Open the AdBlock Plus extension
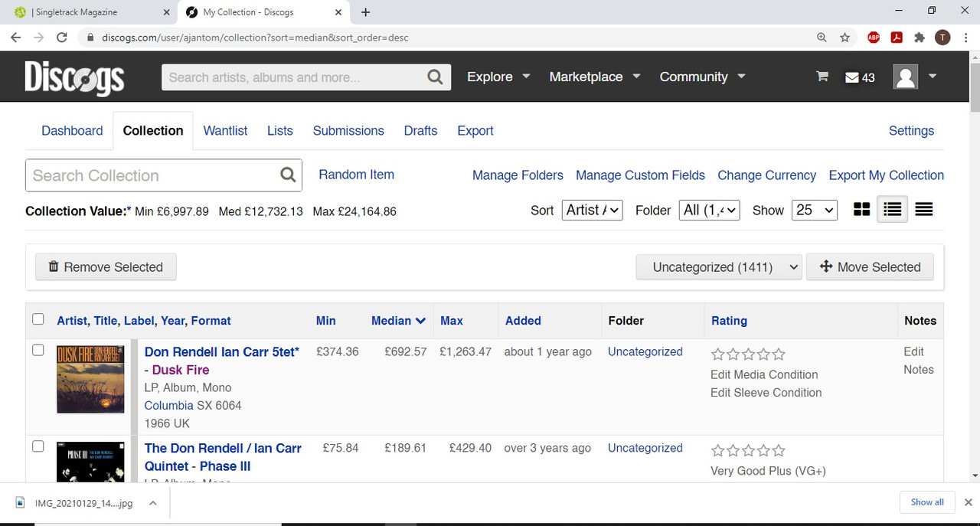The image size is (980, 526). (874, 38)
